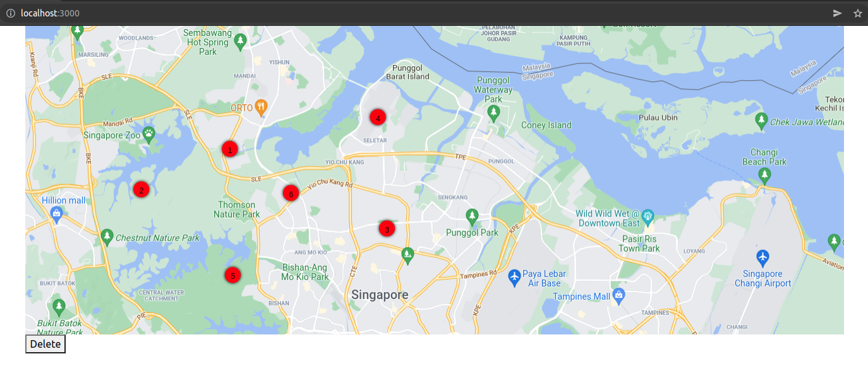
Task: Click the Singapore city label
Action: (x=380, y=295)
